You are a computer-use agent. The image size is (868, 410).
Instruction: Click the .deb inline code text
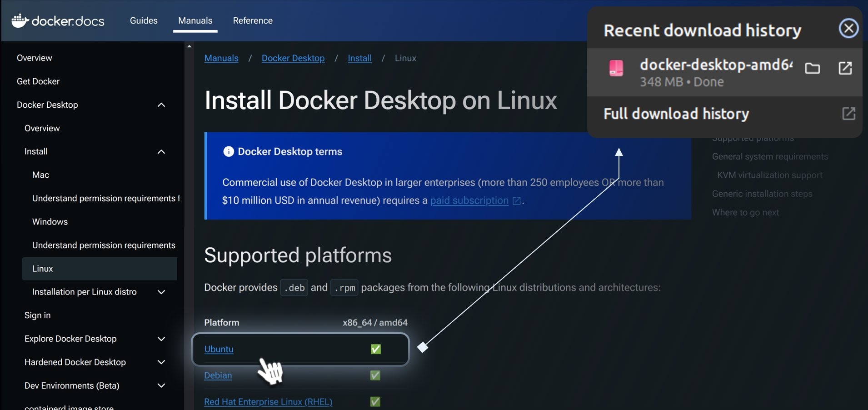pos(294,288)
